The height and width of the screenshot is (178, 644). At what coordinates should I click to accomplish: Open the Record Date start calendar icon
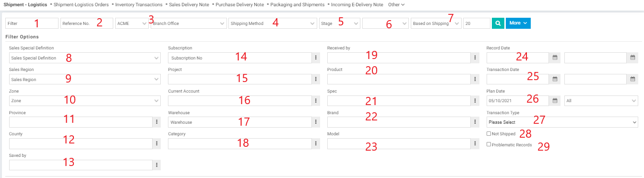(x=555, y=58)
